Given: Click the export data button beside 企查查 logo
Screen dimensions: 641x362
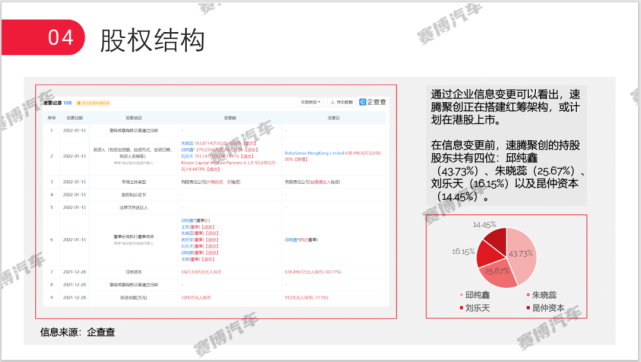Looking at the screenshot, I should pos(342,102).
